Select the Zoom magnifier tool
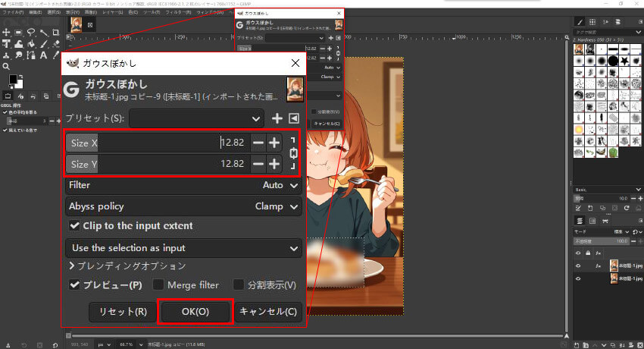Viewport: 644px width, 349px height. tap(6, 66)
